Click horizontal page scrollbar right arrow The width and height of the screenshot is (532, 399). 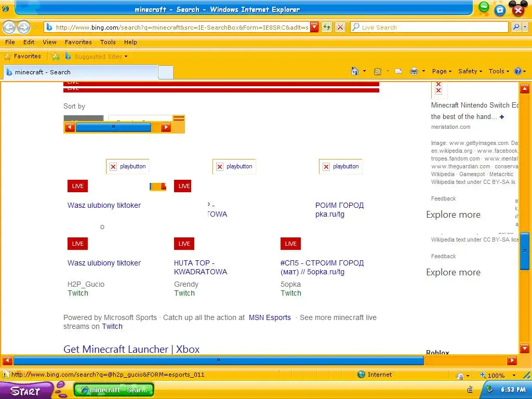[512, 361]
